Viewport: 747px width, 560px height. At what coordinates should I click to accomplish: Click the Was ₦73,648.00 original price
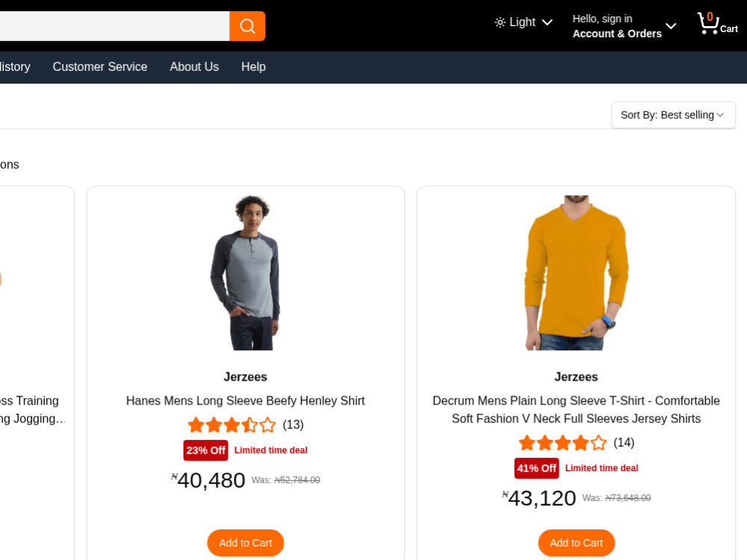point(616,498)
